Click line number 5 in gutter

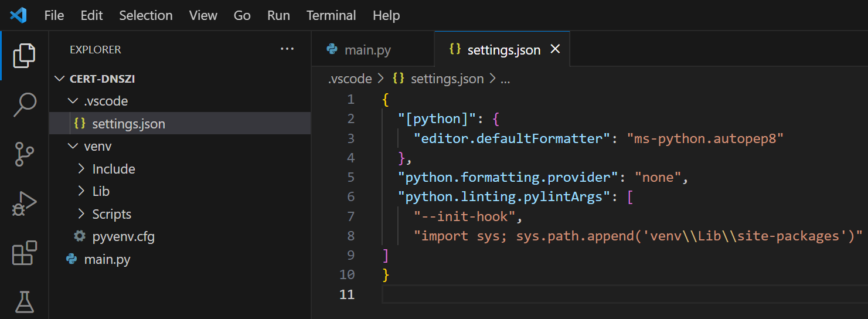point(350,177)
